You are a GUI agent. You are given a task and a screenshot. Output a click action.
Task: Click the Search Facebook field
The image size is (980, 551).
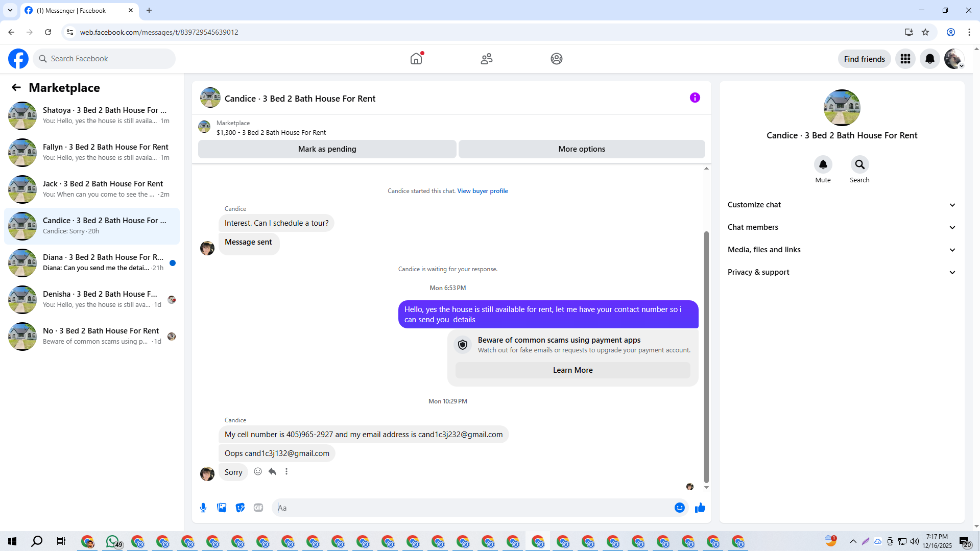(x=104, y=59)
